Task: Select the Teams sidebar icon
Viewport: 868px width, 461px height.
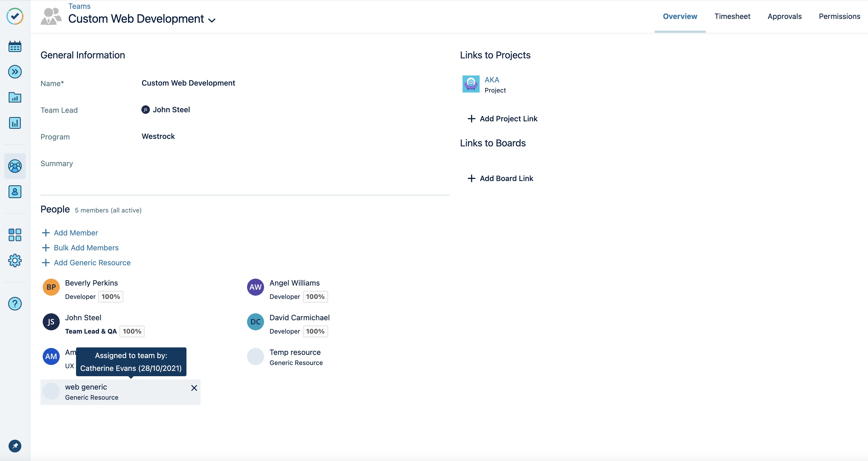Action: tap(15, 166)
